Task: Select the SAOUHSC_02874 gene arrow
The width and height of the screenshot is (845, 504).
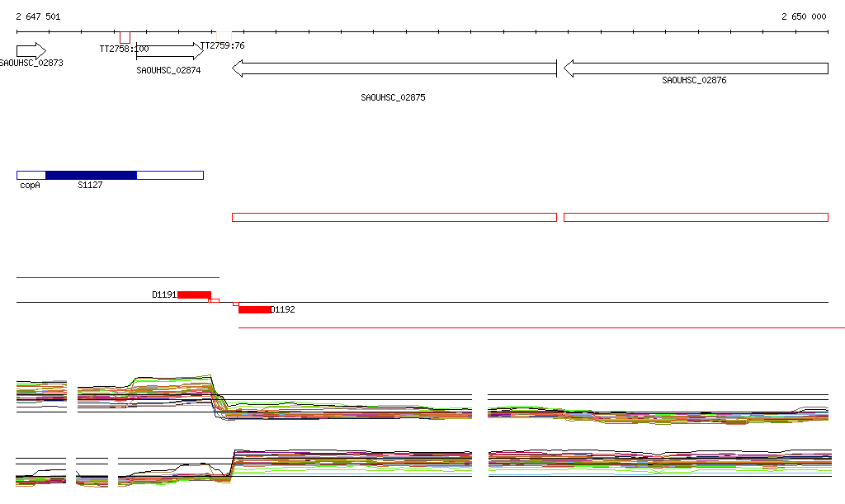Action: [170, 51]
